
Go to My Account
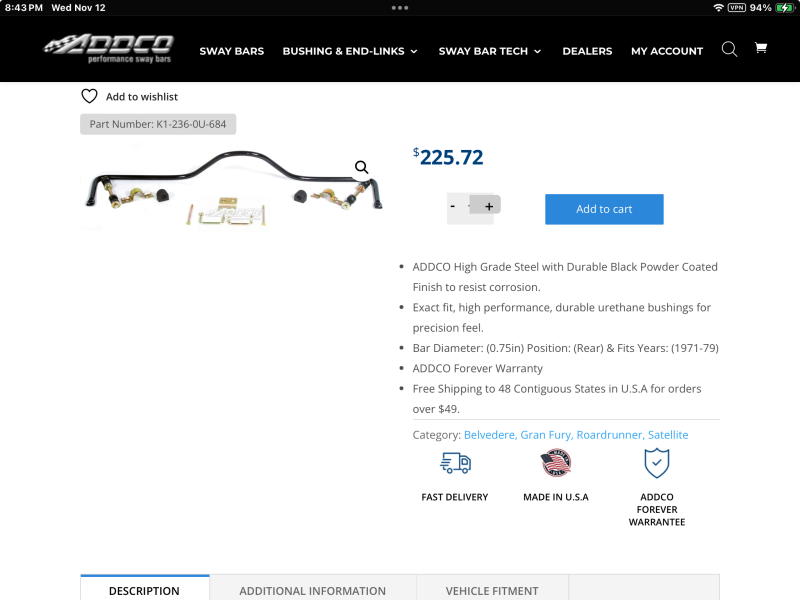click(667, 51)
